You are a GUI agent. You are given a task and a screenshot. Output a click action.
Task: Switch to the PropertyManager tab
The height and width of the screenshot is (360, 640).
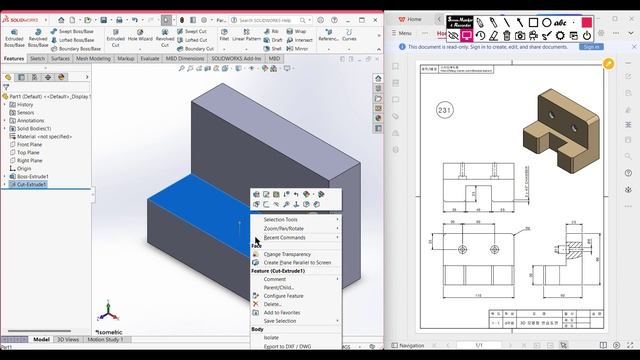(21, 77)
